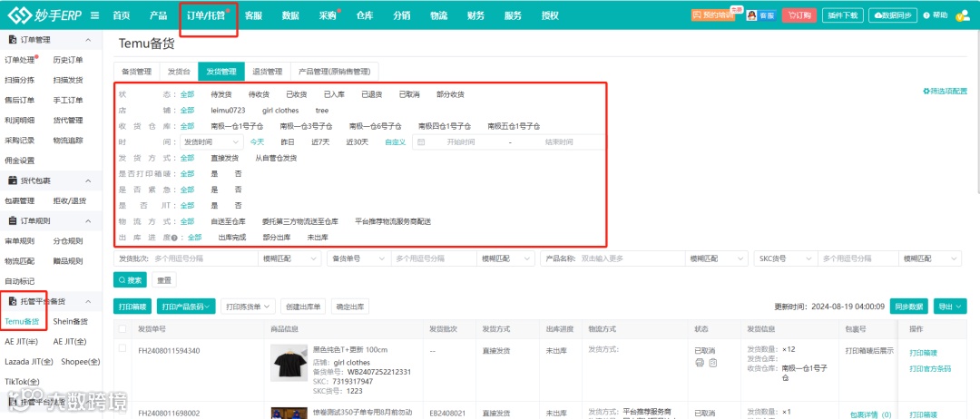Click the 插件下载 button
This screenshot has height=419, width=980.
tap(843, 15)
